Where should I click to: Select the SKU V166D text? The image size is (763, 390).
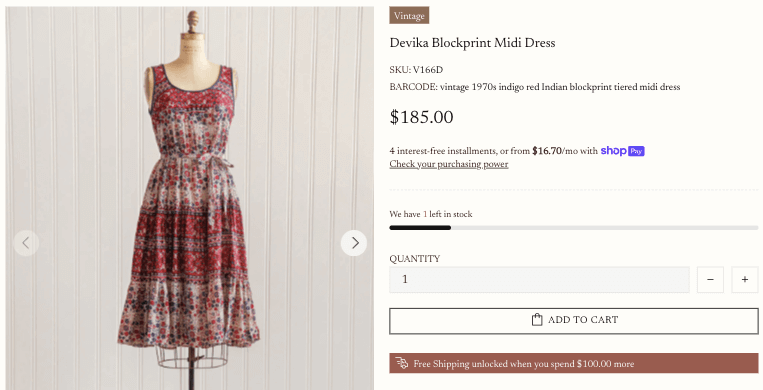(x=416, y=70)
